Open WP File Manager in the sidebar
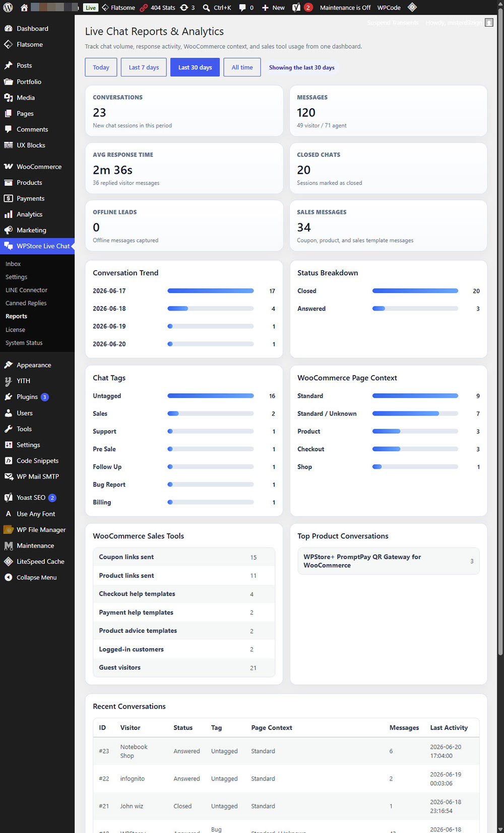 pos(37,530)
